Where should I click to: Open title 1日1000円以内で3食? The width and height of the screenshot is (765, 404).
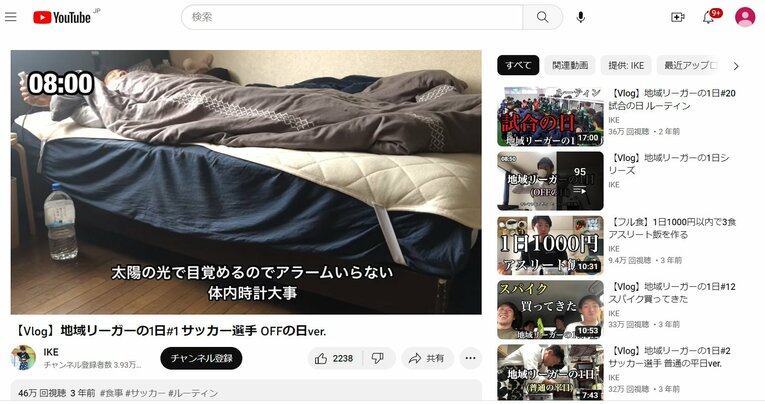(673, 228)
